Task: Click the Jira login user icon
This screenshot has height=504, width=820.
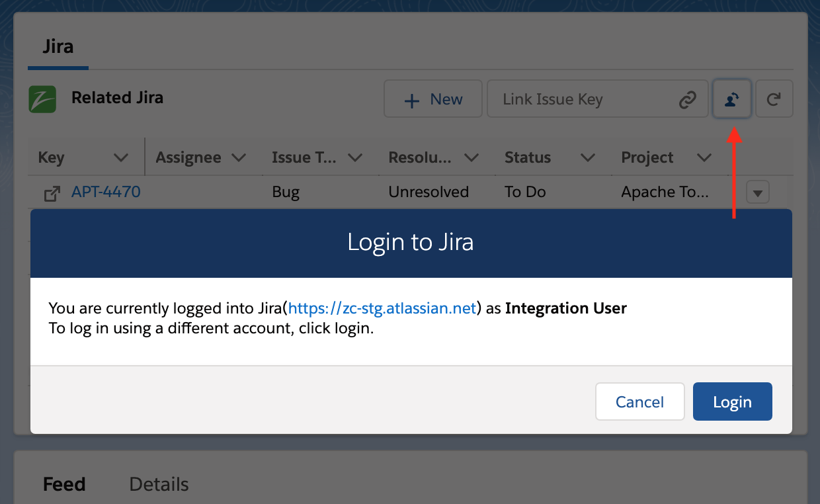Action: point(732,99)
